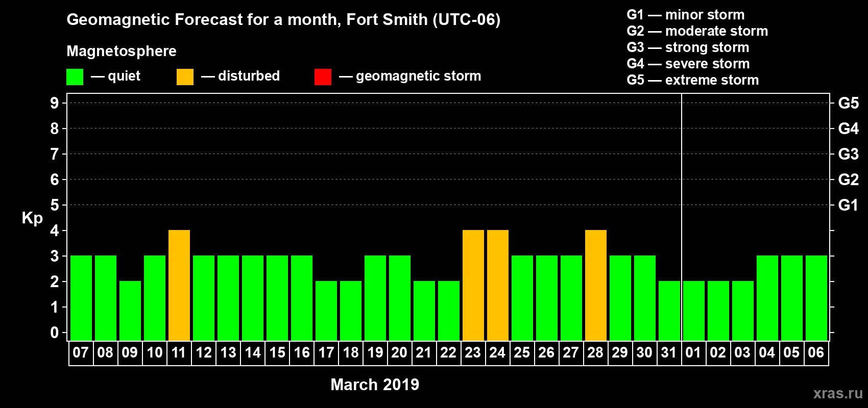Click the G5 label on the right axis
Viewport: 868px width, 408px height.
pyautogui.click(x=849, y=103)
